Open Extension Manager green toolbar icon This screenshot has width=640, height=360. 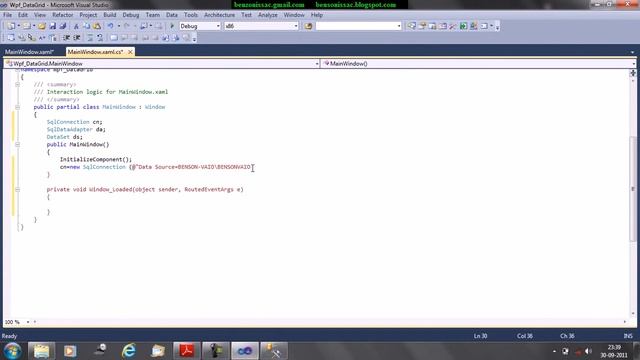point(463,26)
